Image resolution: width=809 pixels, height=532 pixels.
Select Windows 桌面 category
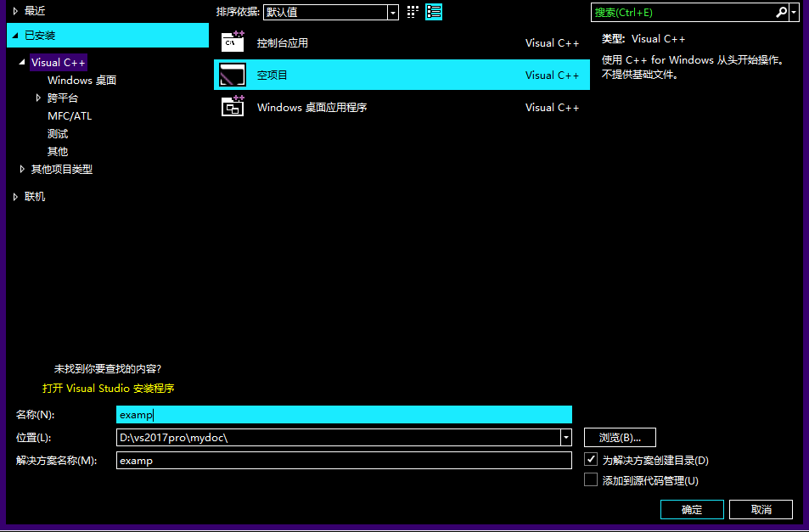pyautogui.click(x=81, y=81)
